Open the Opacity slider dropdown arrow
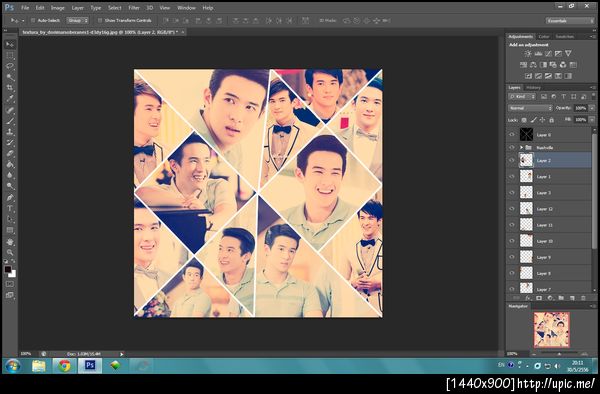 [x=592, y=108]
